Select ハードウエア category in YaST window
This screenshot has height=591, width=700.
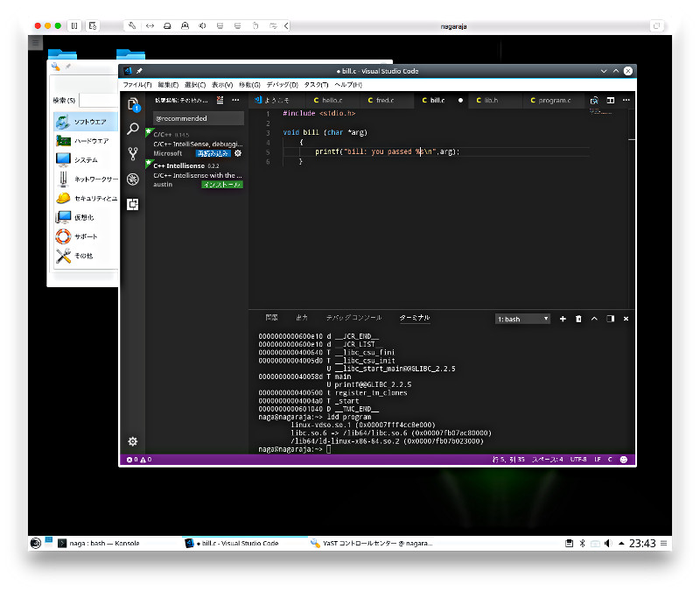(86, 141)
